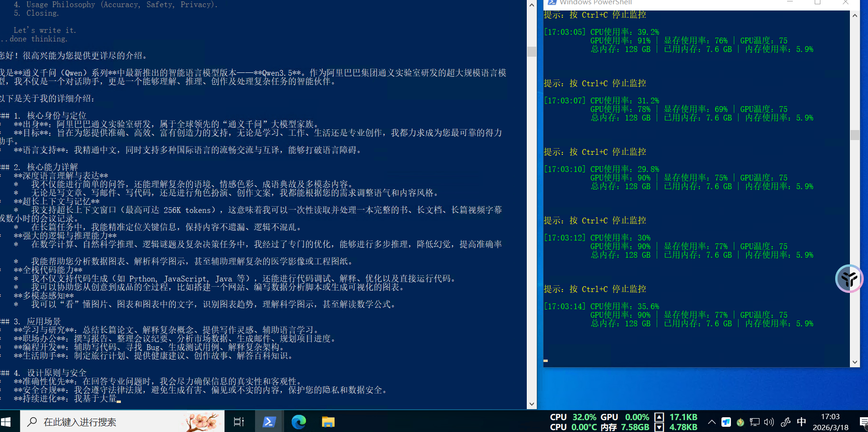Viewport: 868px width, 432px height.
Task: Click the '**全栈代码能力**' line
Action: point(48,270)
